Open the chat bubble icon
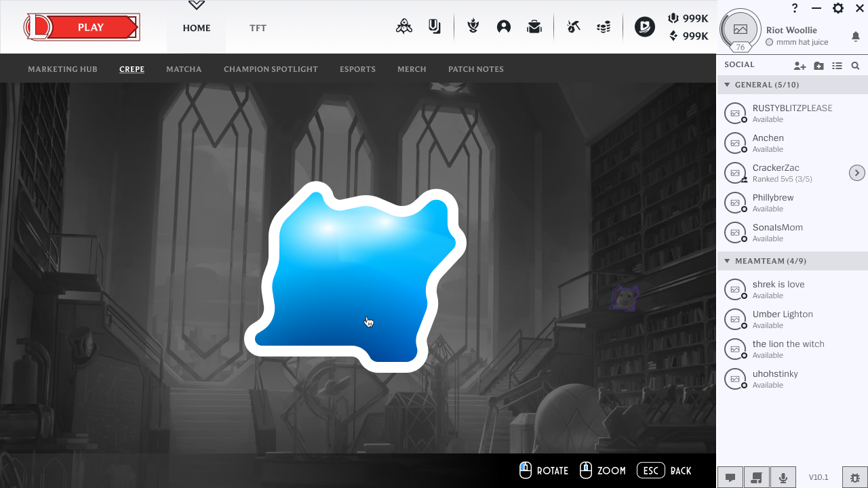 (730, 477)
